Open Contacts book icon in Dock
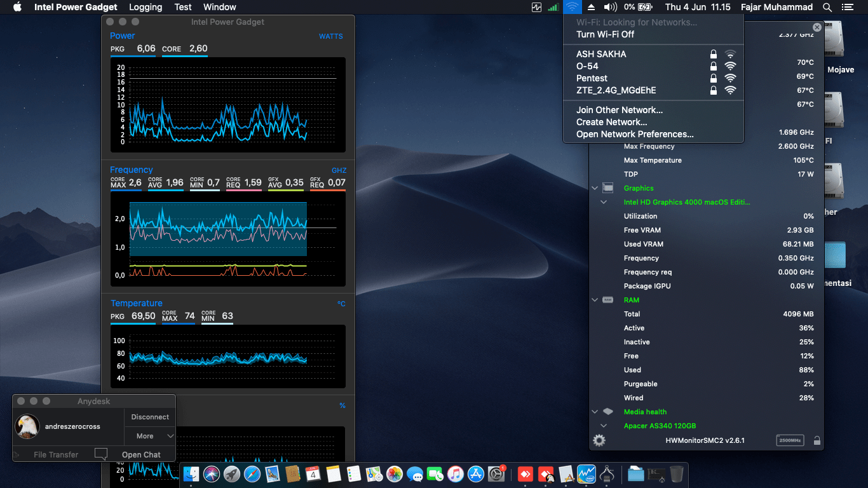Screen dimensions: 868x488 pyautogui.click(x=293, y=474)
